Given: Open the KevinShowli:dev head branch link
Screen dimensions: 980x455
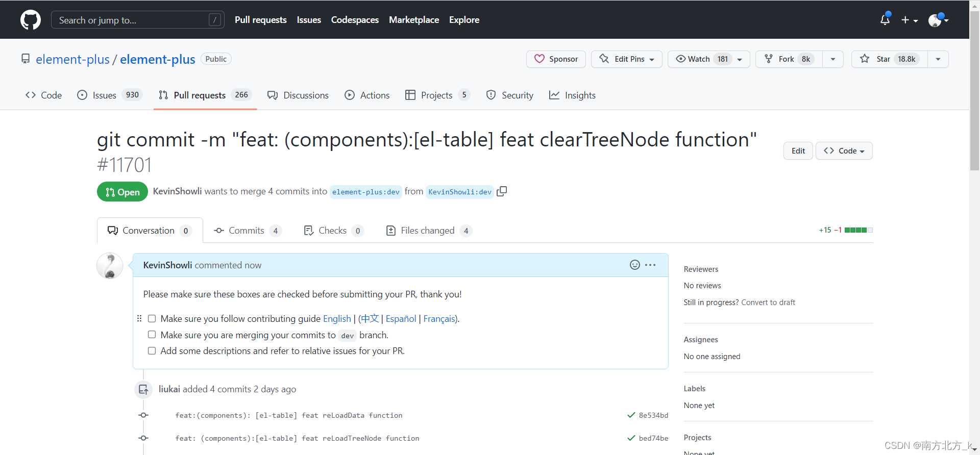Looking at the screenshot, I should pyautogui.click(x=460, y=192).
